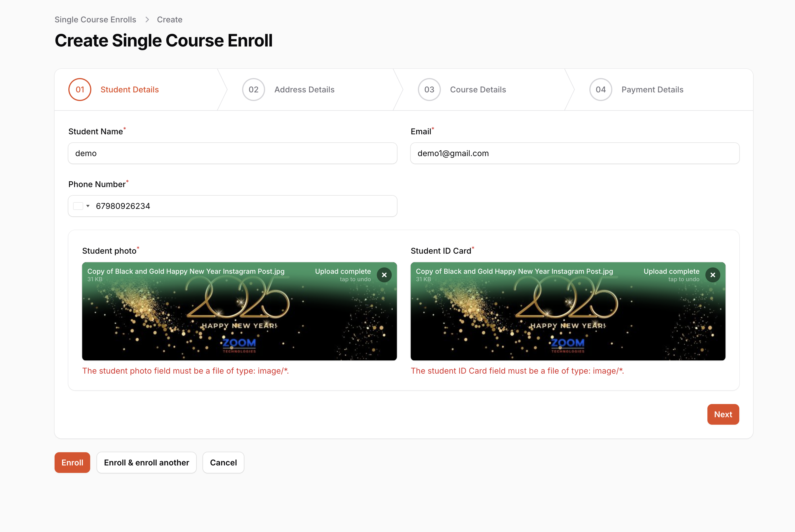Click the 03 step circle icon

coord(429,90)
